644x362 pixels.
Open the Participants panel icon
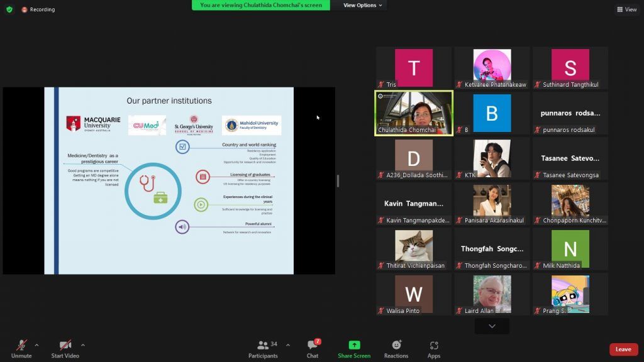click(x=263, y=346)
